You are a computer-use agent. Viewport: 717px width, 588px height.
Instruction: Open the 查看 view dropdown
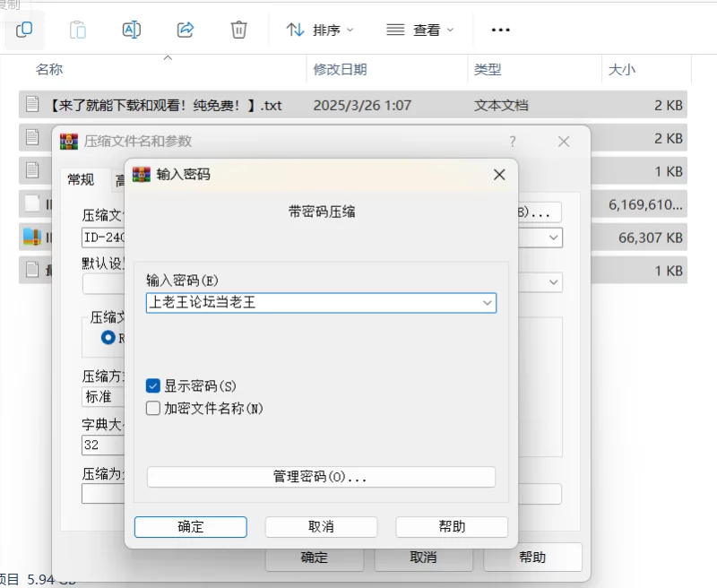click(420, 30)
